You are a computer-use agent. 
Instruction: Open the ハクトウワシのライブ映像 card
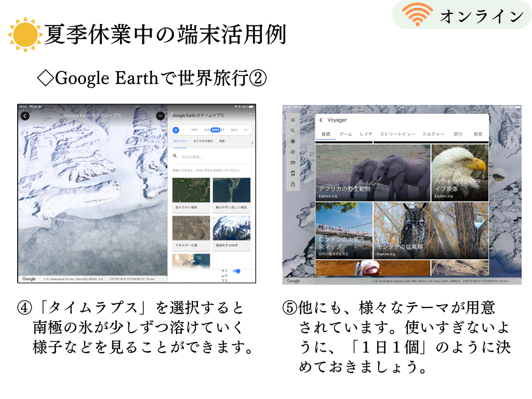pos(460,172)
